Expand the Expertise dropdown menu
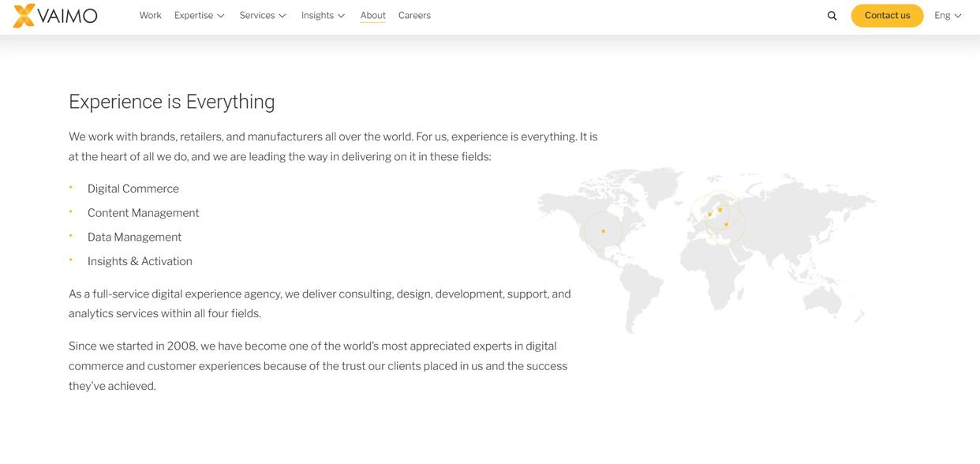This screenshot has height=464, width=980. coord(200,16)
